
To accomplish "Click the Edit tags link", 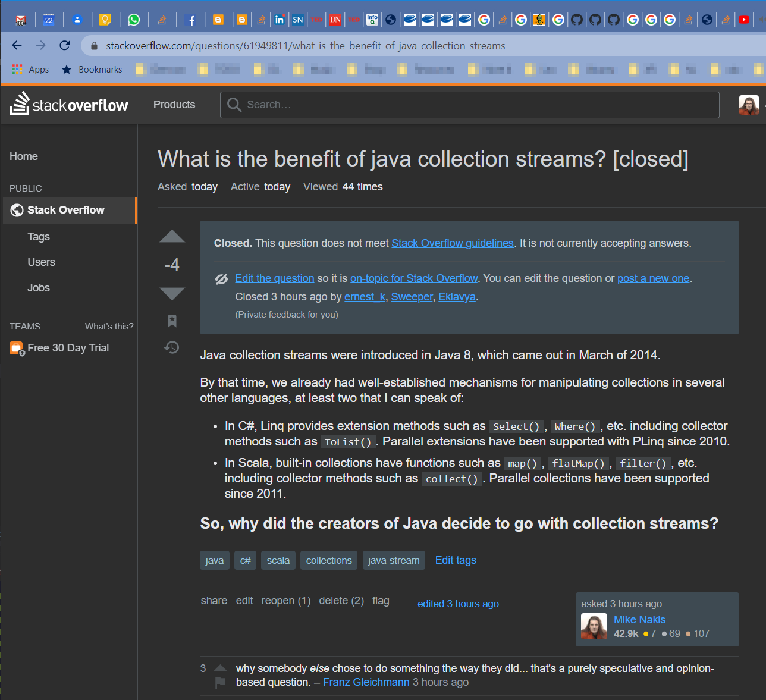I will (x=456, y=560).
